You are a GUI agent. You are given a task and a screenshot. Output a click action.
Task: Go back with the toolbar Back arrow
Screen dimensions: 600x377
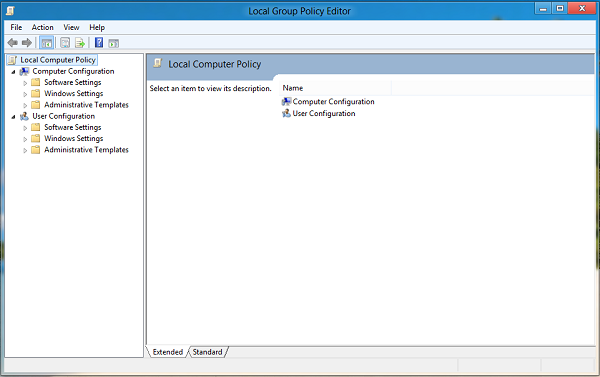pos(13,42)
